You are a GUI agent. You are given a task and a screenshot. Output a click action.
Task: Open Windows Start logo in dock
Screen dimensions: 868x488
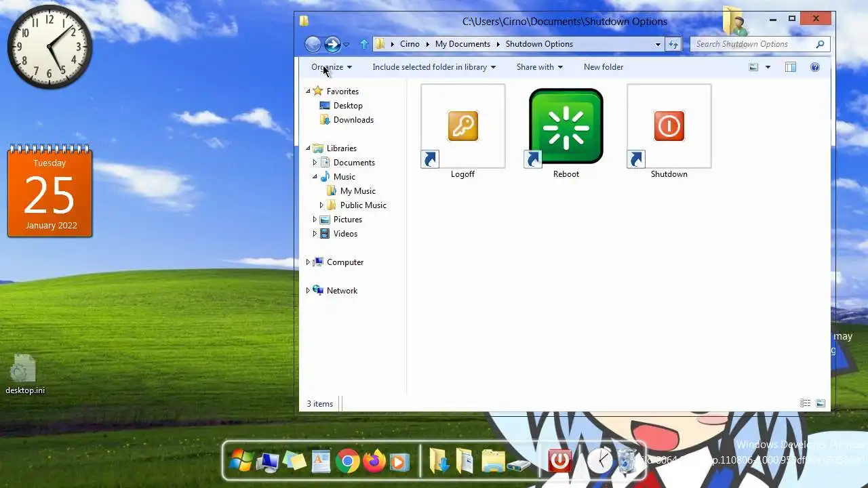(x=240, y=461)
